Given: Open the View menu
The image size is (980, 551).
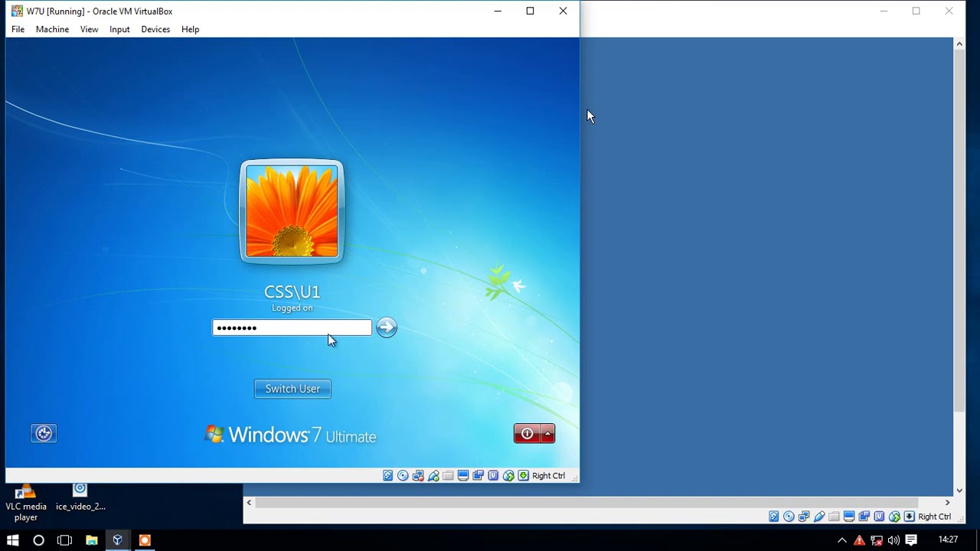Looking at the screenshot, I should (89, 29).
